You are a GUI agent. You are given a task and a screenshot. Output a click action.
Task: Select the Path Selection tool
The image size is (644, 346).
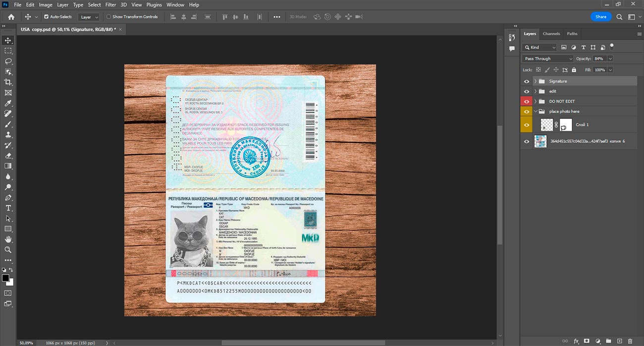(8, 218)
